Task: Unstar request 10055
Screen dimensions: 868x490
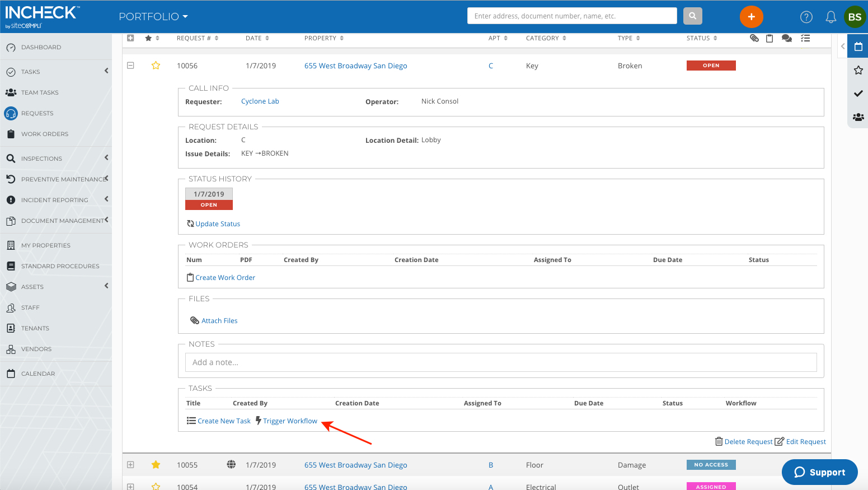Action: point(156,464)
